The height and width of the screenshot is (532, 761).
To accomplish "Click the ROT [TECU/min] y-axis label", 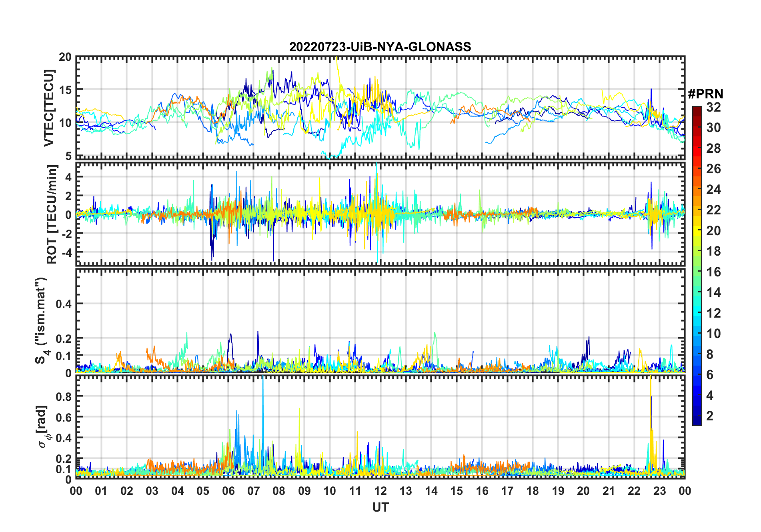I will 52,214.
